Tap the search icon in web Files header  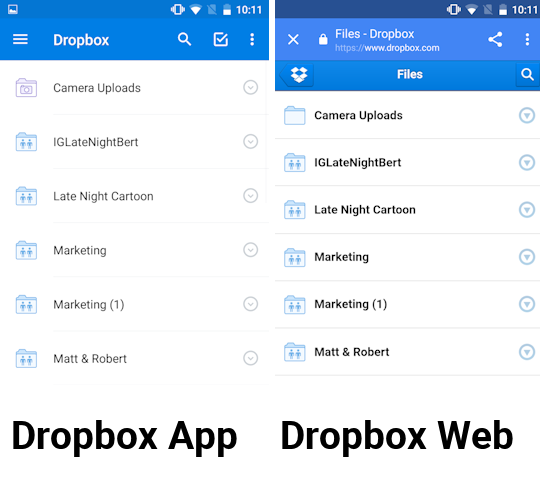coord(527,74)
